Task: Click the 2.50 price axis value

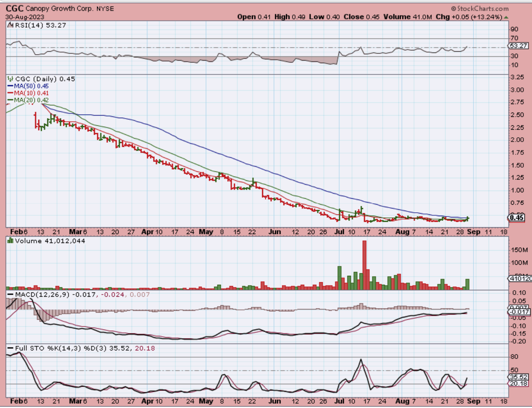Action: pyautogui.click(x=517, y=115)
